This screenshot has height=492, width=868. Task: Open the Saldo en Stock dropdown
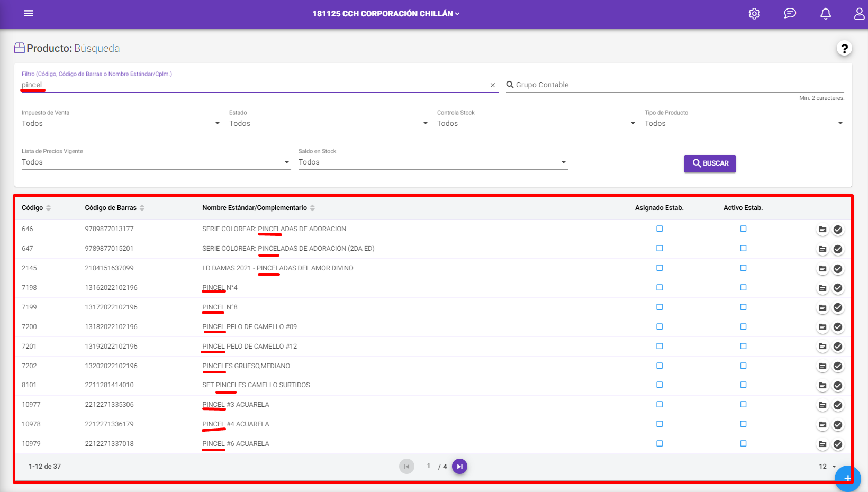pos(433,162)
